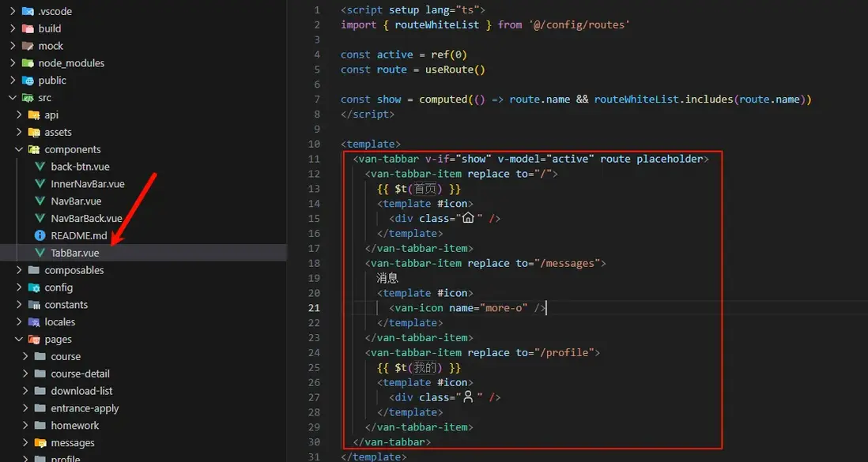Expand the assets folder chevron
The width and height of the screenshot is (868, 462).
pyautogui.click(x=19, y=132)
